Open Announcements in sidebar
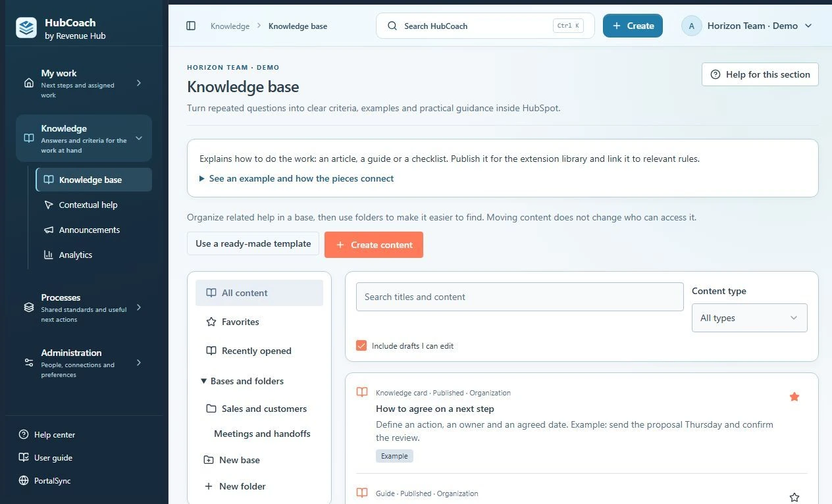Viewport: 832px width, 504px height. (x=94, y=230)
